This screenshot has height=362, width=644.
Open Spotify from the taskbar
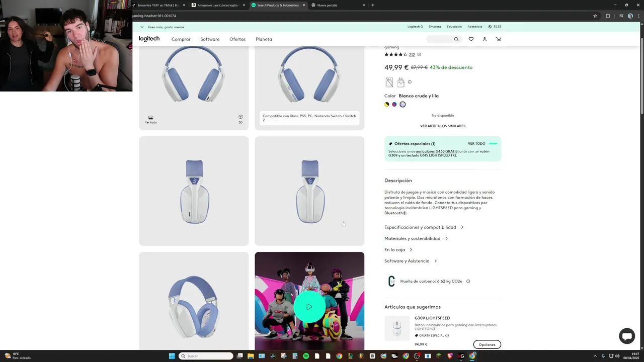click(x=306, y=356)
